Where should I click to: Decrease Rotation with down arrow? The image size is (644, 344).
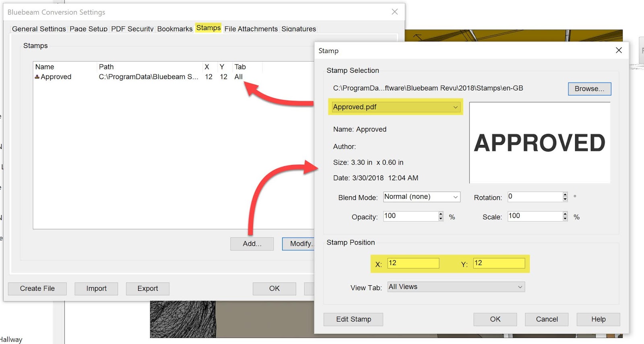point(565,199)
